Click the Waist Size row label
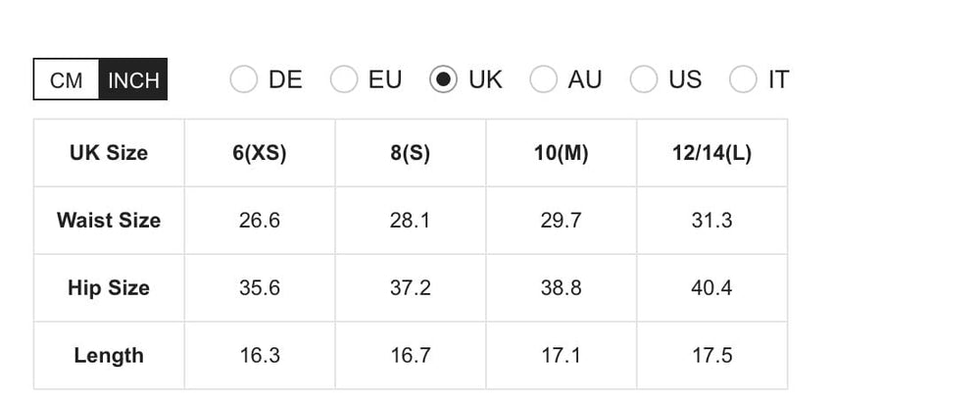Image resolution: width=980 pixels, height=406 pixels. (109, 221)
